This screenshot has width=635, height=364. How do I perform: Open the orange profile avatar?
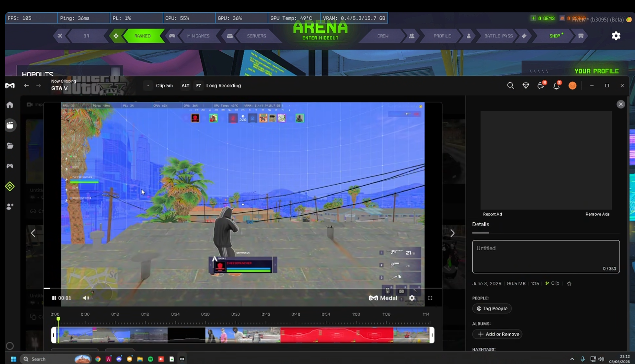tap(572, 86)
